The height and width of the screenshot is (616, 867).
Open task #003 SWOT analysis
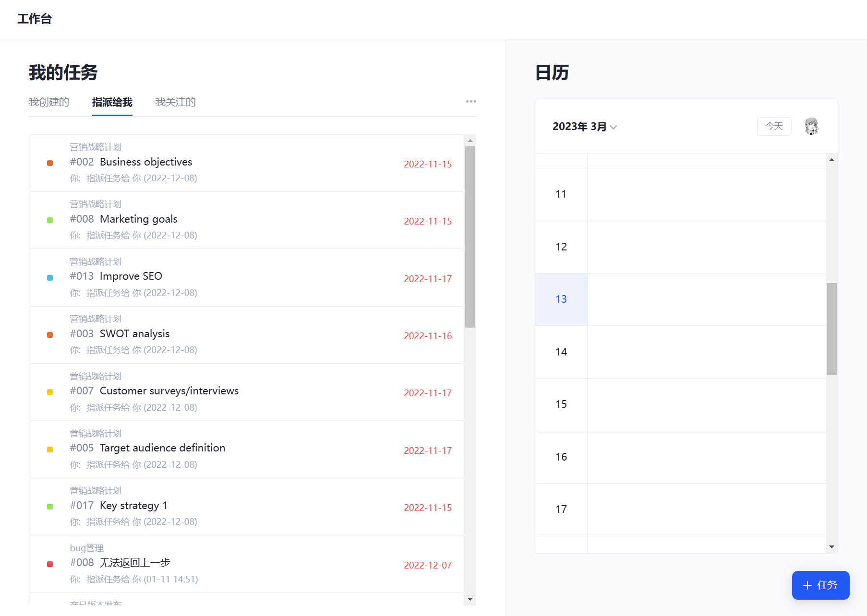(x=134, y=334)
